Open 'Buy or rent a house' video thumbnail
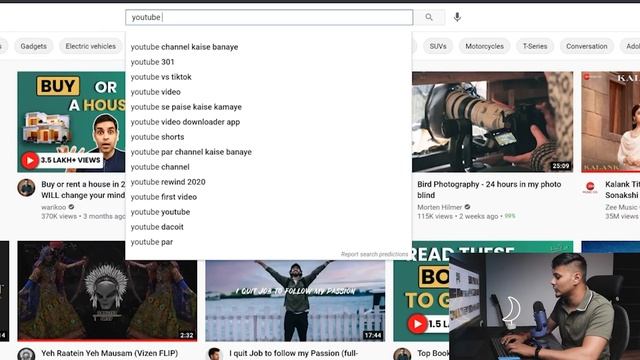 coord(71,122)
